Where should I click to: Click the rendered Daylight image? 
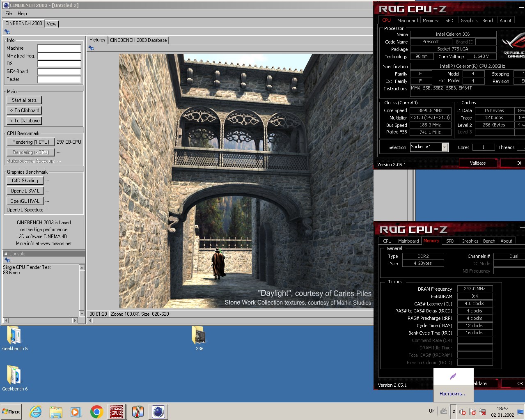pos(246,181)
